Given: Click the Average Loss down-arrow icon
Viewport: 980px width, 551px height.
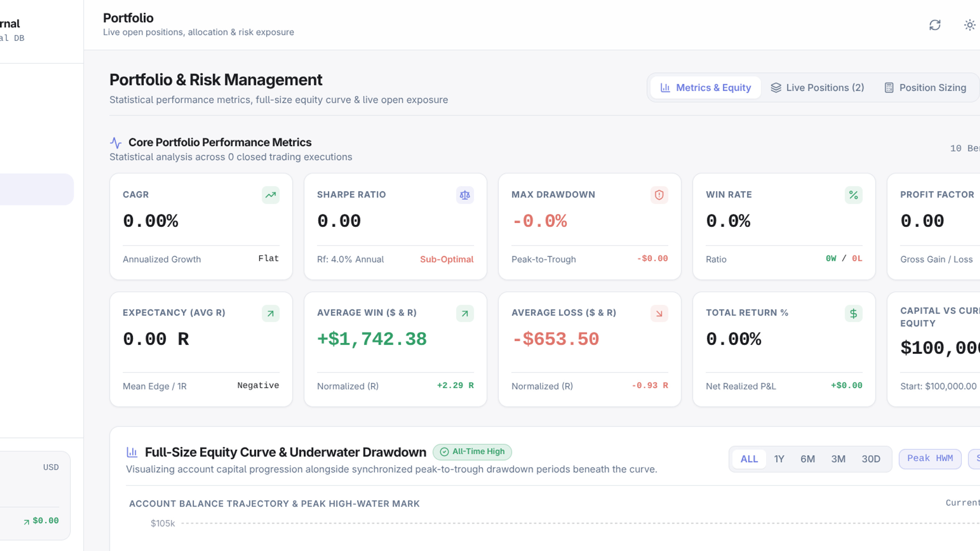Looking at the screenshot, I should 659,313.
